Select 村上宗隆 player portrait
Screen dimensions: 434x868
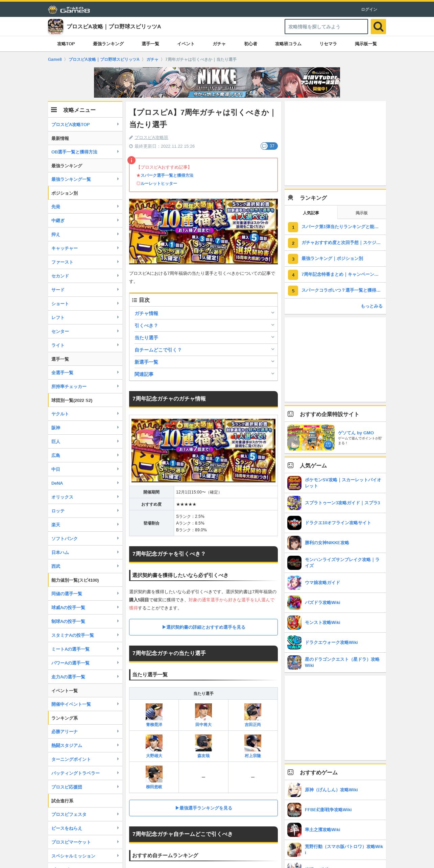(253, 743)
